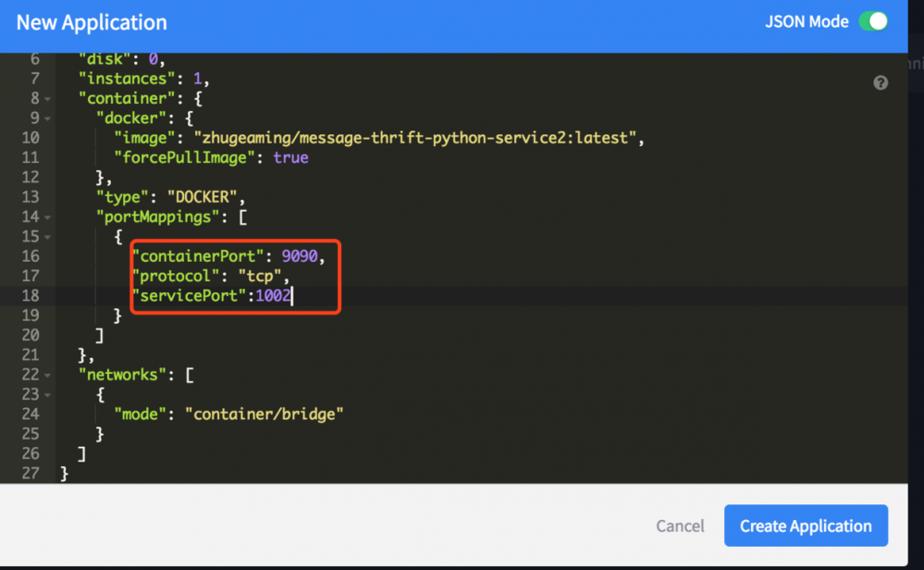Collapse the object fold arrow on line 15
This screenshot has width=924, height=570.
point(47,237)
